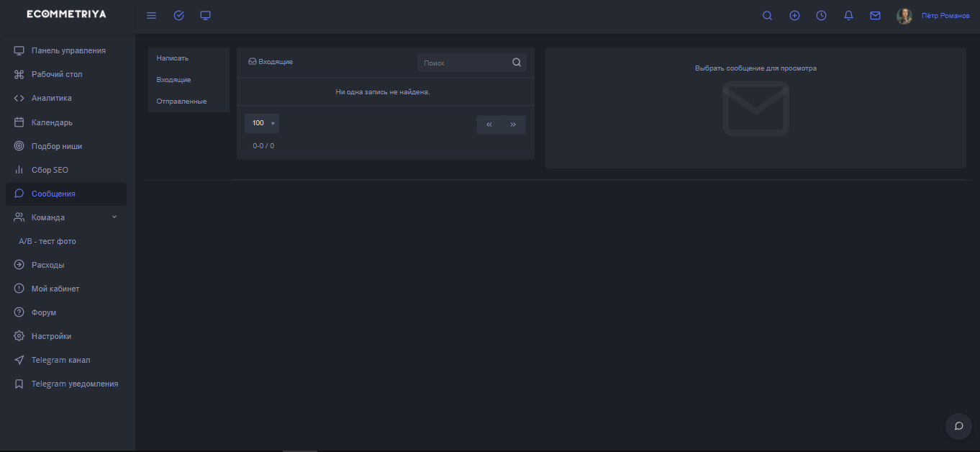
Task: Go to previous page with « button
Action: point(489,125)
